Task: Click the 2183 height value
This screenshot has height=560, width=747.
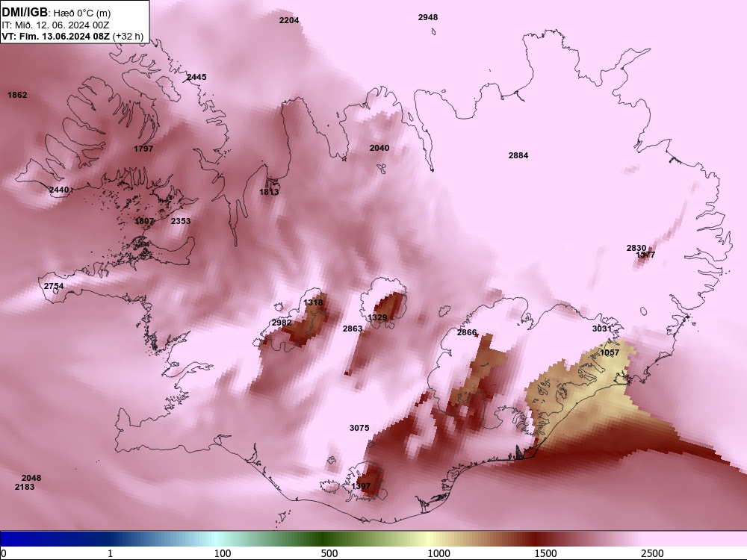Action: [x=25, y=487]
